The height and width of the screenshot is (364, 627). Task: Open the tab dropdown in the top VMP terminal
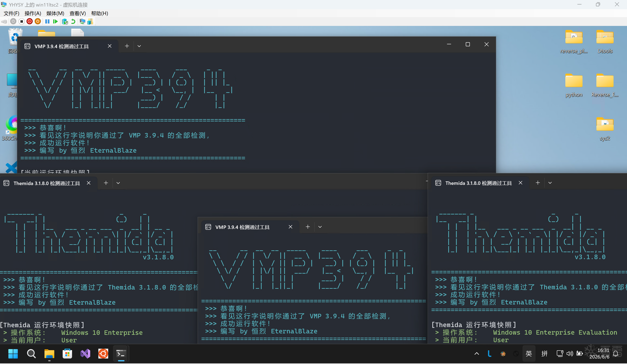coord(139,46)
